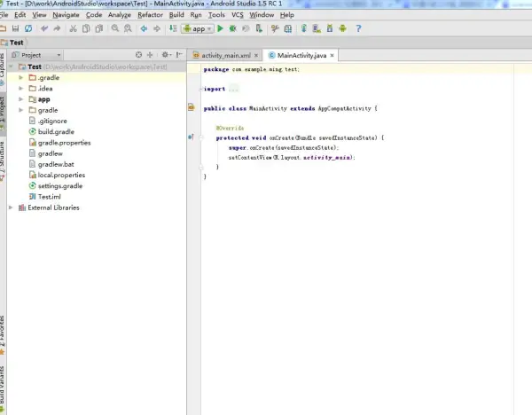Open the Edit menu
532x415 pixels.
(20, 15)
